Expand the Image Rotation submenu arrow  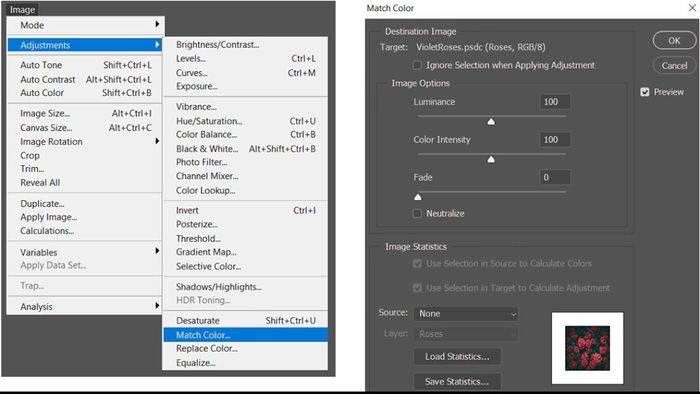tap(157, 141)
